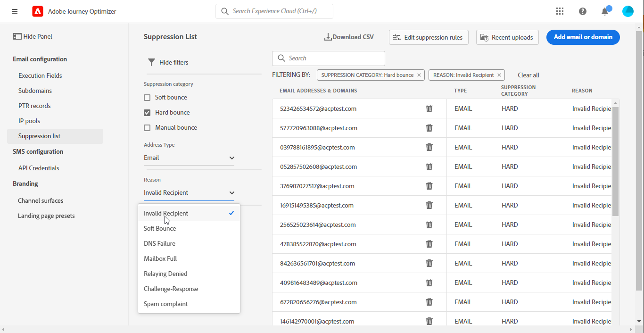
Task: Remove the Hard bounce filter tag
Action: pos(419,75)
